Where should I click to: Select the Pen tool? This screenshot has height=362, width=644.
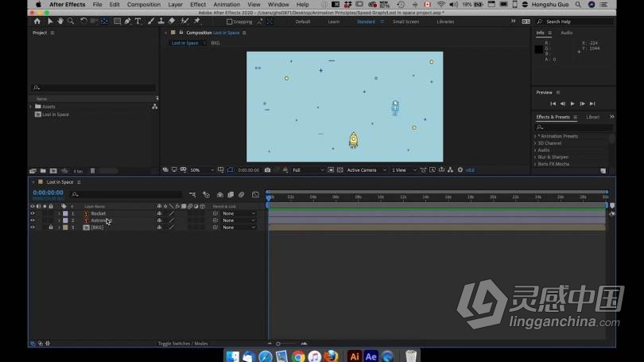[128, 21]
